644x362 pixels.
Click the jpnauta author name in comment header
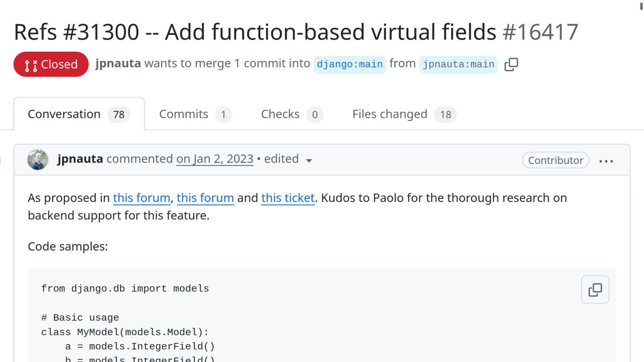[x=80, y=159]
